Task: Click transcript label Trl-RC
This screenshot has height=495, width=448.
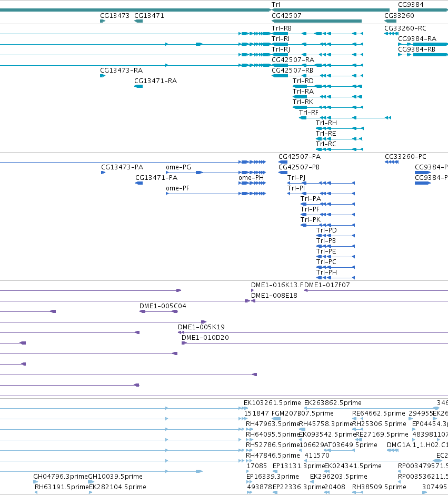Action: pos(326,144)
